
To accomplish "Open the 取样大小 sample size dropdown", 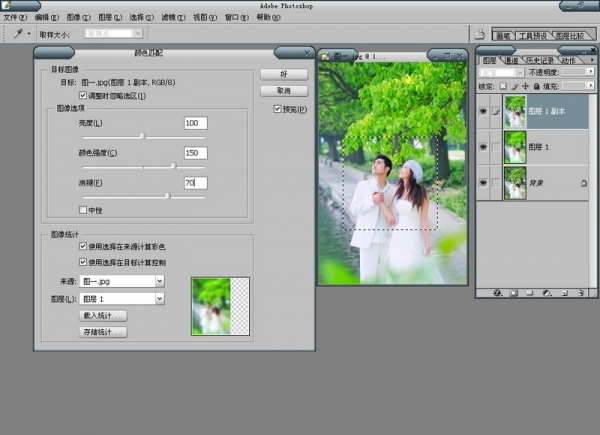I will tap(114, 34).
